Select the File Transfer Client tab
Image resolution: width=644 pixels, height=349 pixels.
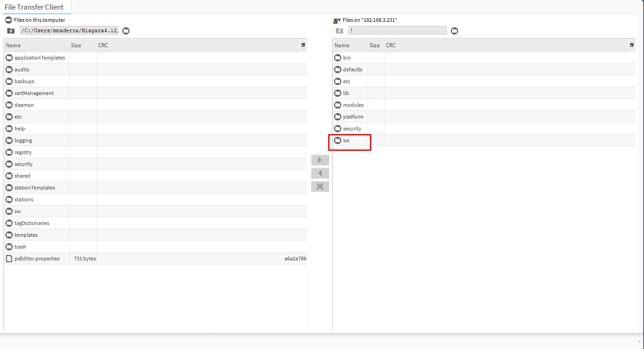point(34,7)
